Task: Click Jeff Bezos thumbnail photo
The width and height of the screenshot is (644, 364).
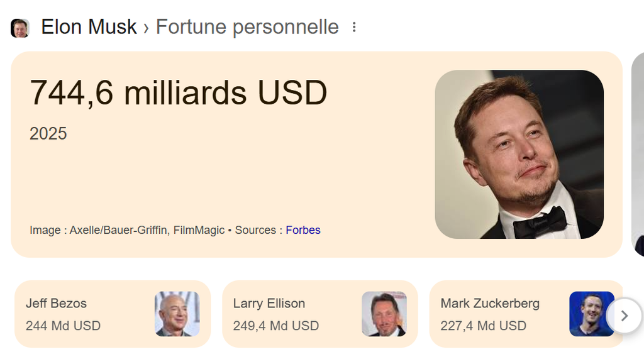Action: coord(177,314)
